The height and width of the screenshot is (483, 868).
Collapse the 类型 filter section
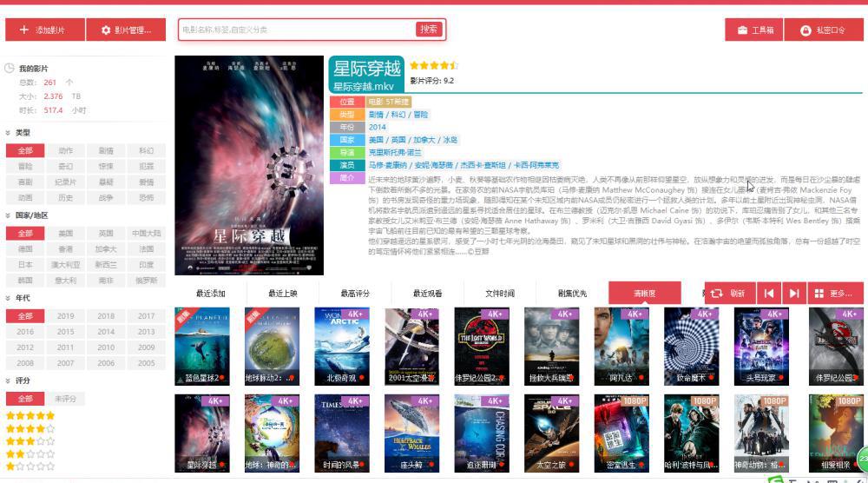tap(8, 133)
